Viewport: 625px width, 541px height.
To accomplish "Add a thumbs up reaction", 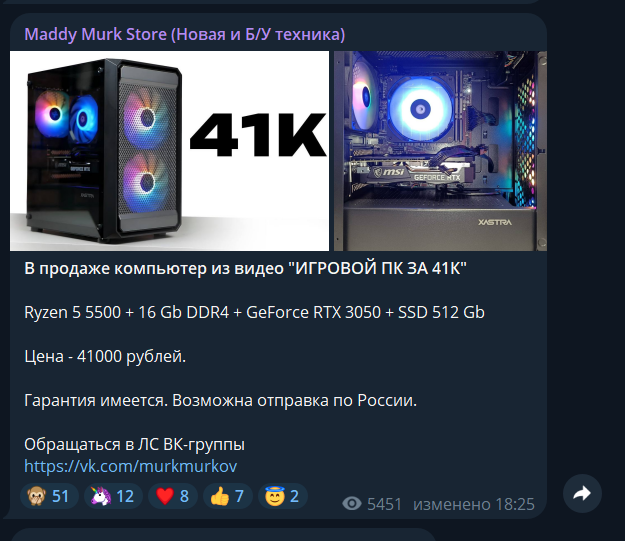I will click(228, 496).
